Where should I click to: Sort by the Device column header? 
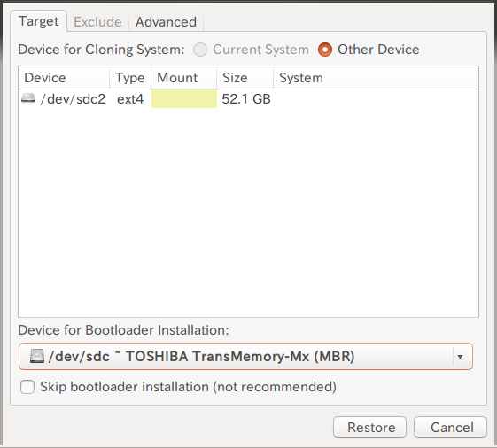(x=64, y=78)
